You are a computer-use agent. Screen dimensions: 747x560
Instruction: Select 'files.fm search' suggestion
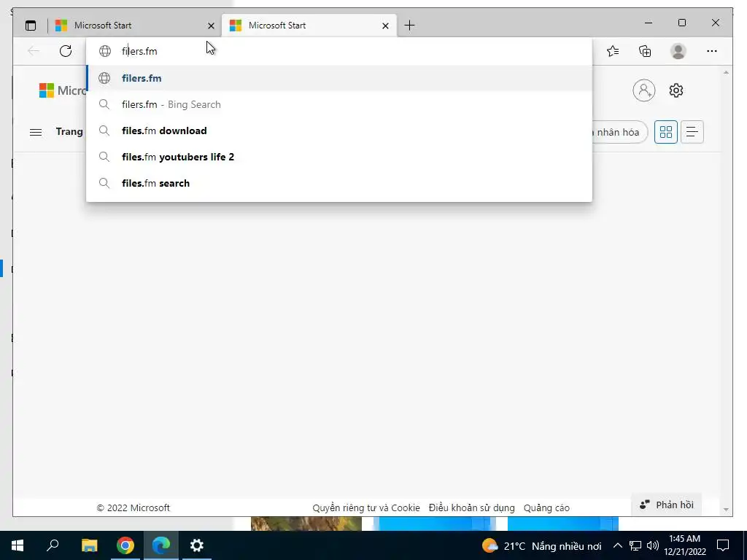[338, 183]
